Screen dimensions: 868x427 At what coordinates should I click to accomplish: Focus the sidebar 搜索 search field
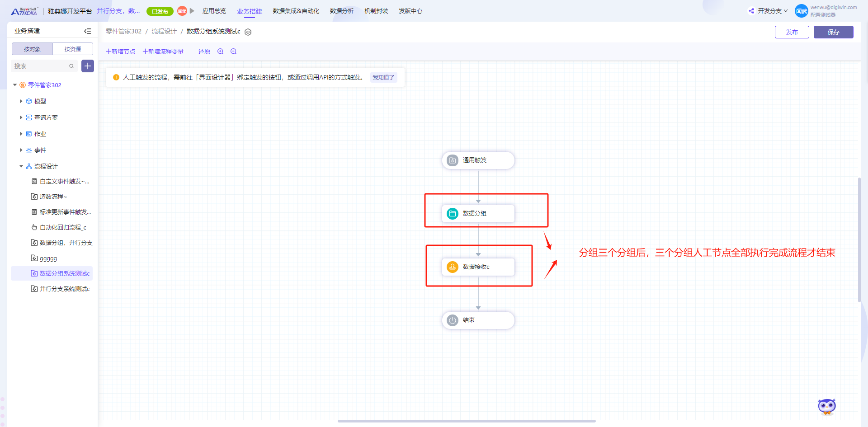click(x=41, y=66)
